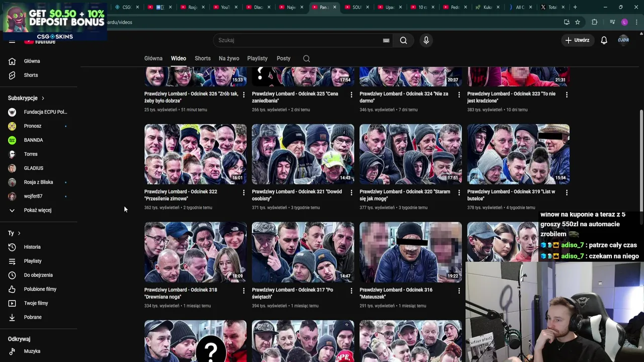644x362 pixels.
Task: Click the search magnifier button
Action: coord(404,40)
